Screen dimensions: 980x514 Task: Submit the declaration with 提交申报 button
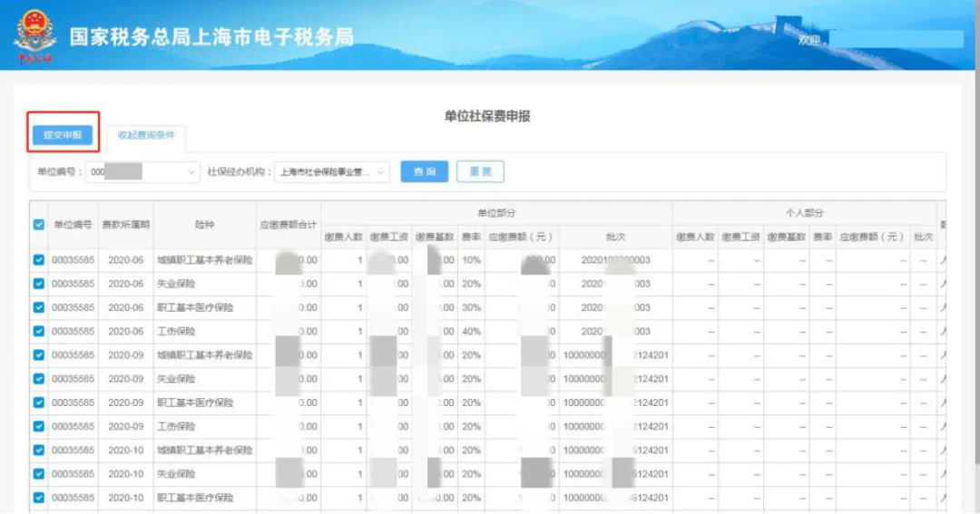[x=63, y=135]
